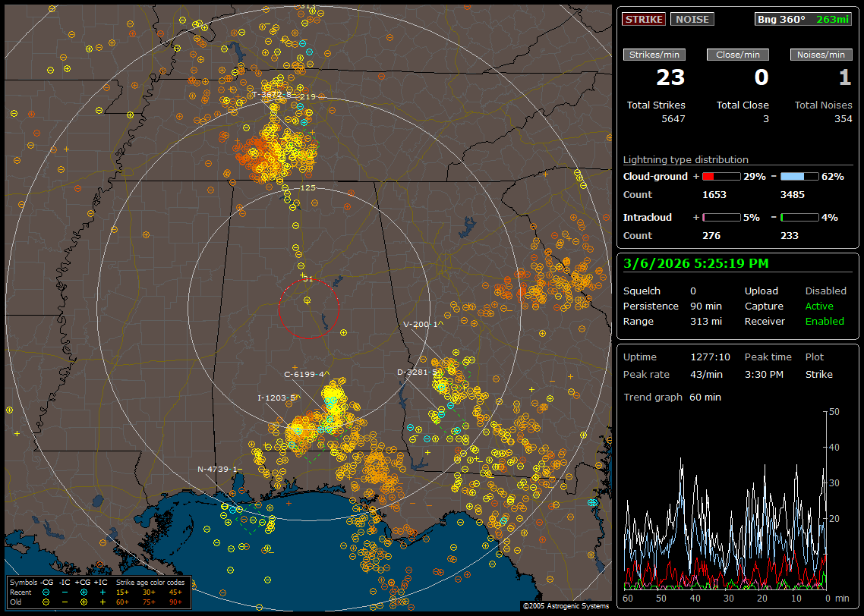Select storm cell label C-6199-4
Screen dimensions: 864x616
[306, 374]
